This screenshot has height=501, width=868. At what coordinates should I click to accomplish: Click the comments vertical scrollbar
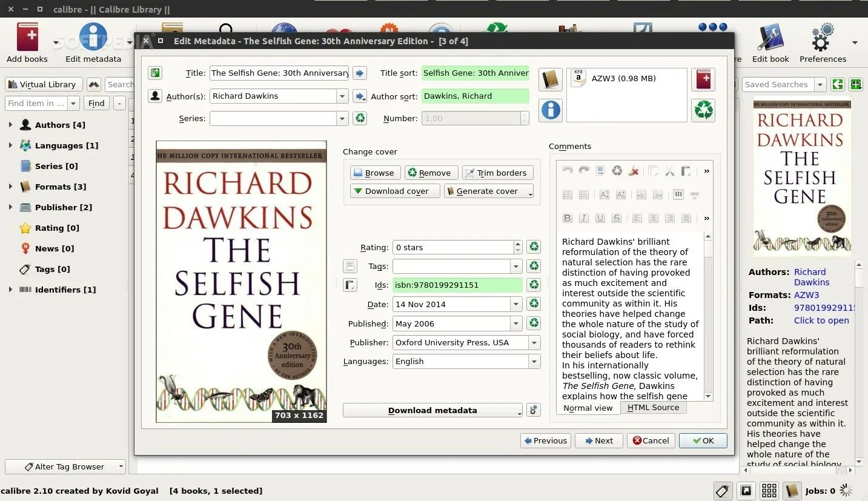point(708,315)
